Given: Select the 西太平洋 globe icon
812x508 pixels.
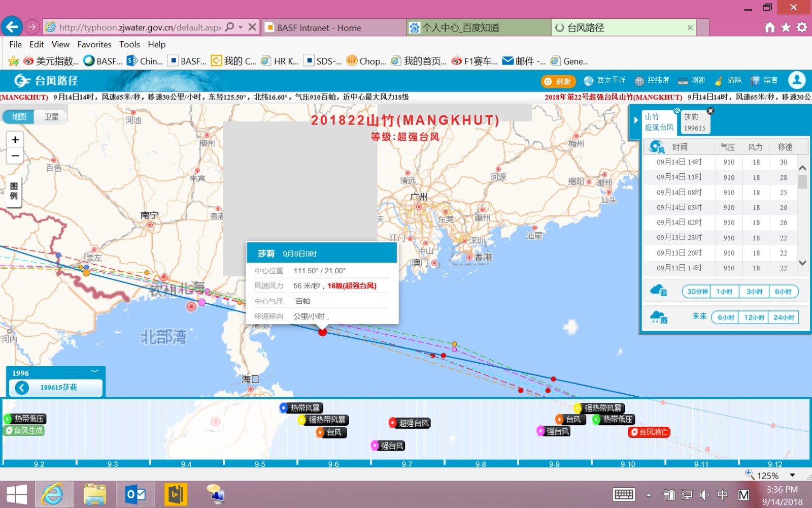Looking at the screenshot, I should coord(589,81).
